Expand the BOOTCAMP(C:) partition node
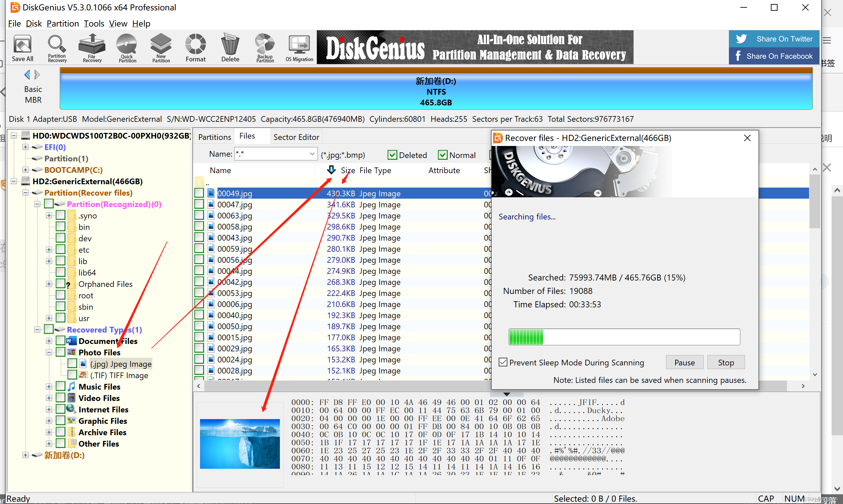This screenshot has height=504, width=843. (26, 170)
